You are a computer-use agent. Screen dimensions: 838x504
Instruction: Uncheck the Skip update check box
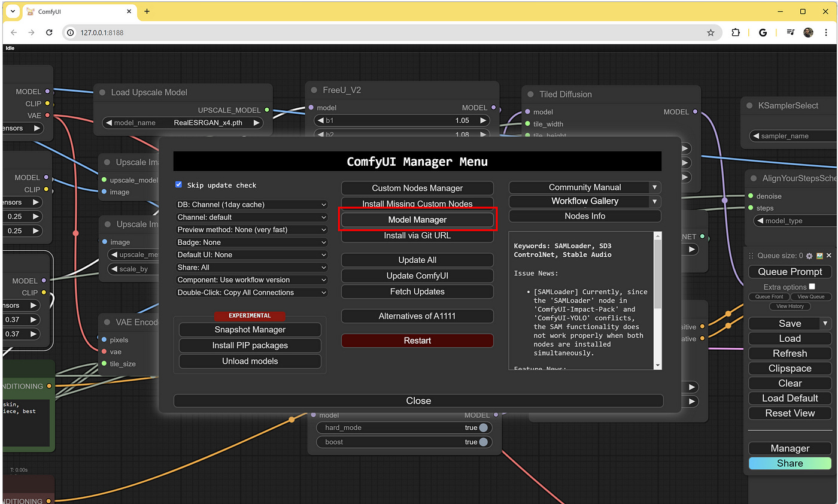(178, 185)
